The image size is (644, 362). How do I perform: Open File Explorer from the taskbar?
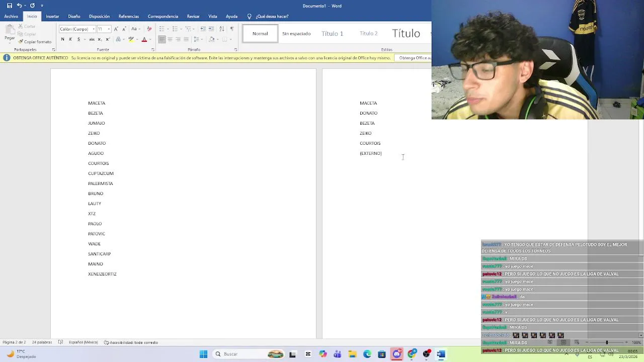(x=352, y=354)
